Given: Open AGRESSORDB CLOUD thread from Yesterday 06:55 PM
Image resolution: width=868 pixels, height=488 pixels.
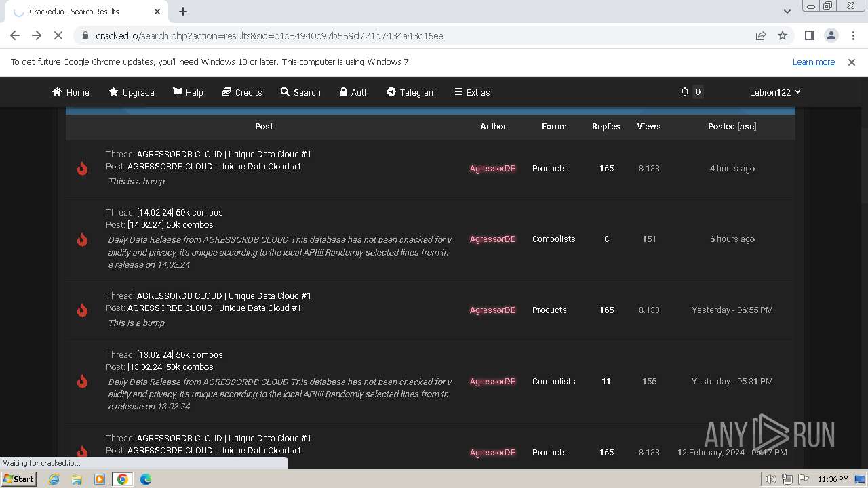Looking at the screenshot, I should 224,296.
